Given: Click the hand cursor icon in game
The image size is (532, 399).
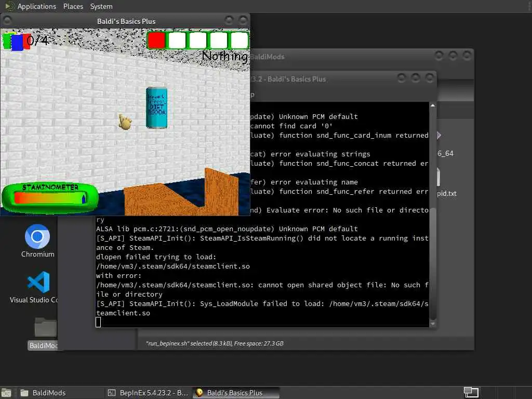Looking at the screenshot, I should (x=125, y=122).
